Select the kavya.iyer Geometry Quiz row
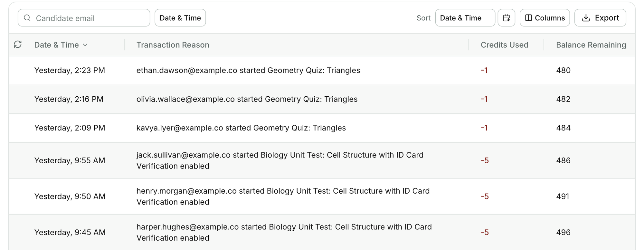 pyautogui.click(x=322, y=128)
